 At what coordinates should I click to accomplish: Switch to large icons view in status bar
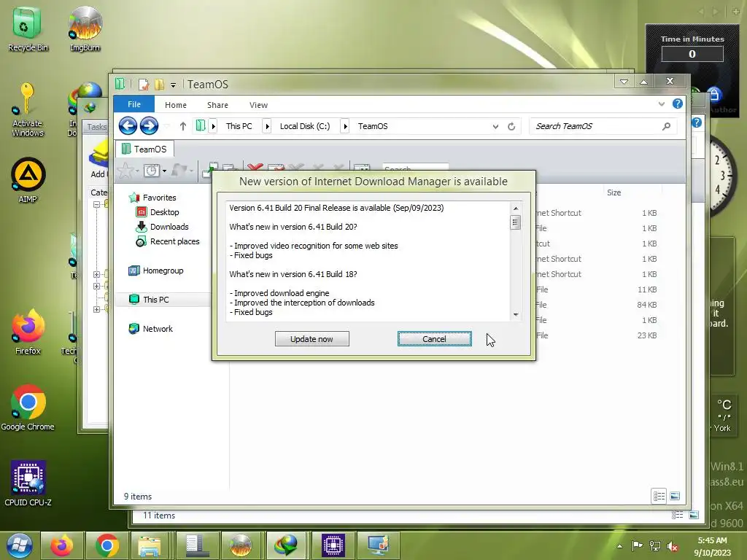(x=675, y=496)
